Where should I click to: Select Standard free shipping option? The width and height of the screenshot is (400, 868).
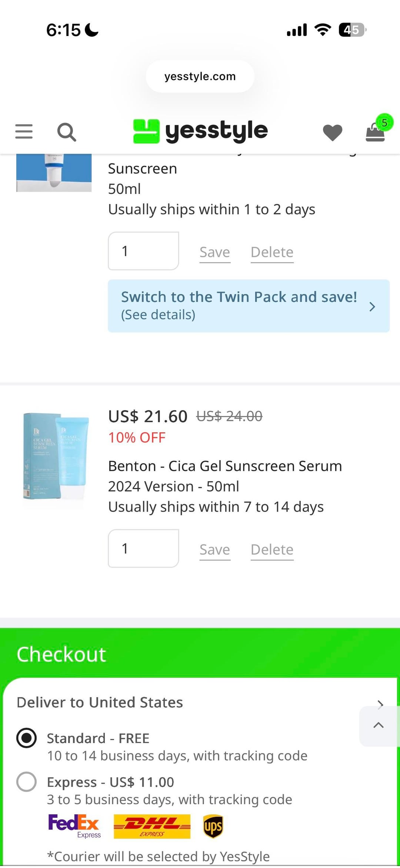[x=27, y=738]
